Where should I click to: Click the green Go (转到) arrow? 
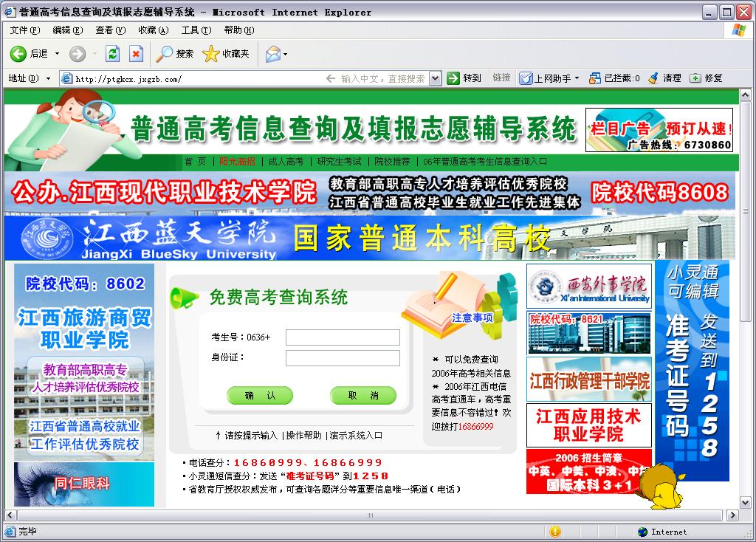(x=453, y=78)
